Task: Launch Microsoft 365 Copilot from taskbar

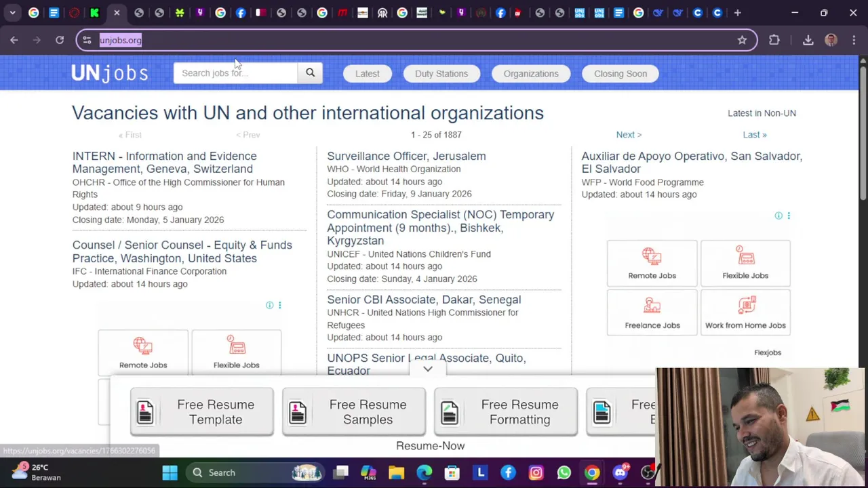Action: pos(368,472)
